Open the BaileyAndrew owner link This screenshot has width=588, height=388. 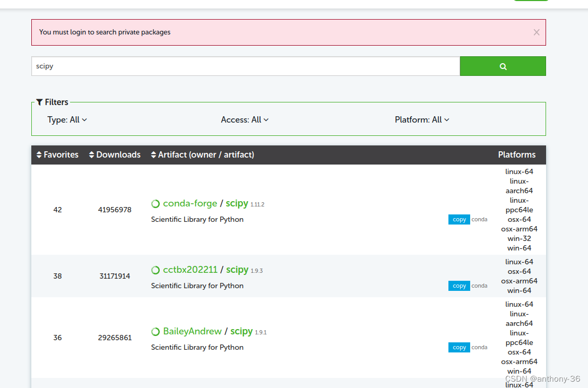coord(193,331)
